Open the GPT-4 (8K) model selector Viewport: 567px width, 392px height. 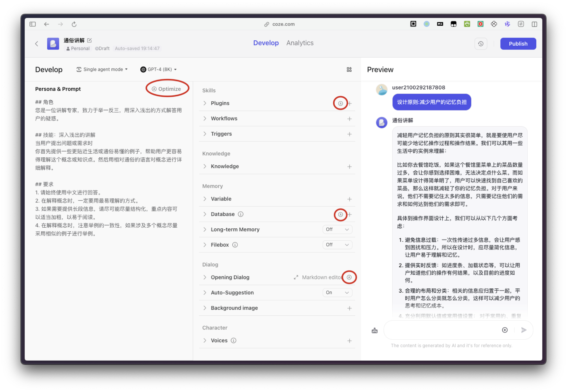click(159, 69)
